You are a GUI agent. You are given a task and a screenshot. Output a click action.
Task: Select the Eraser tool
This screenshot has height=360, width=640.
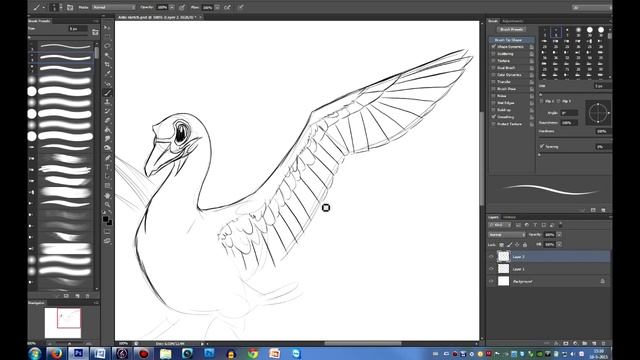107,121
